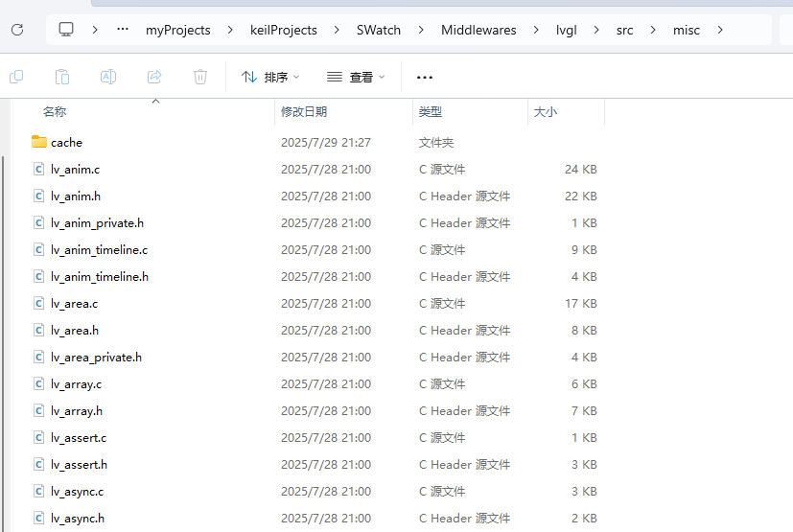This screenshot has height=532, width=793.
Task: Navigate to lvgl in breadcrumb path
Action: (566, 30)
